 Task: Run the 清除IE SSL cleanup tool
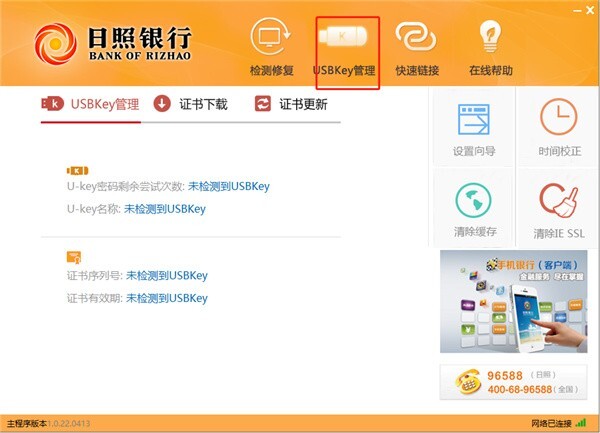559,209
